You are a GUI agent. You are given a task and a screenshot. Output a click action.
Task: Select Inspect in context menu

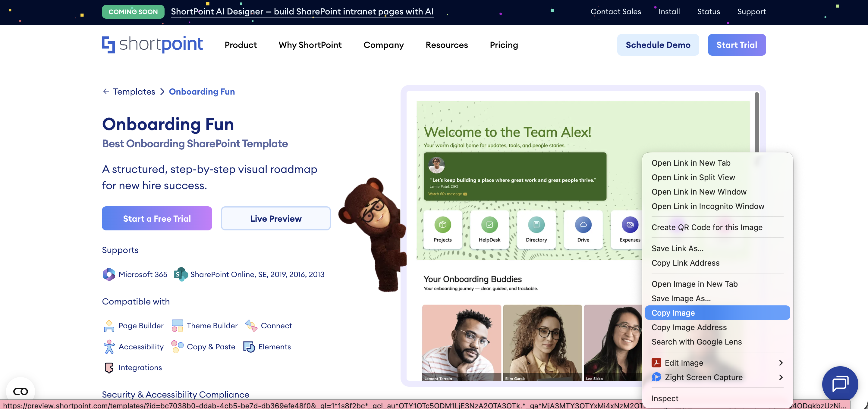(717, 398)
